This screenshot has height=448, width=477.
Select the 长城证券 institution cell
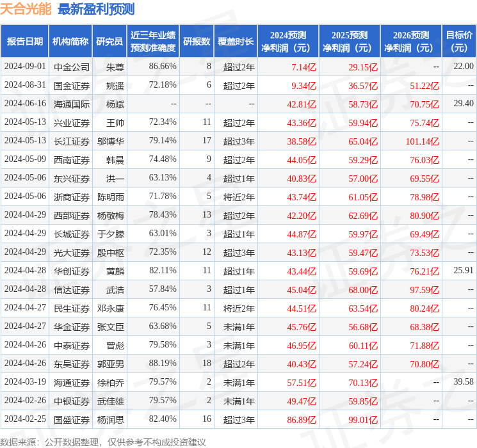(x=72, y=234)
